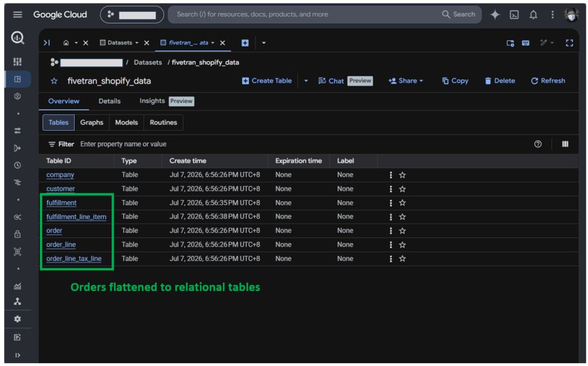This screenshot has height=366, width=588.
Task: Open the main navigation hamburger menu
Action: point(17,14)
